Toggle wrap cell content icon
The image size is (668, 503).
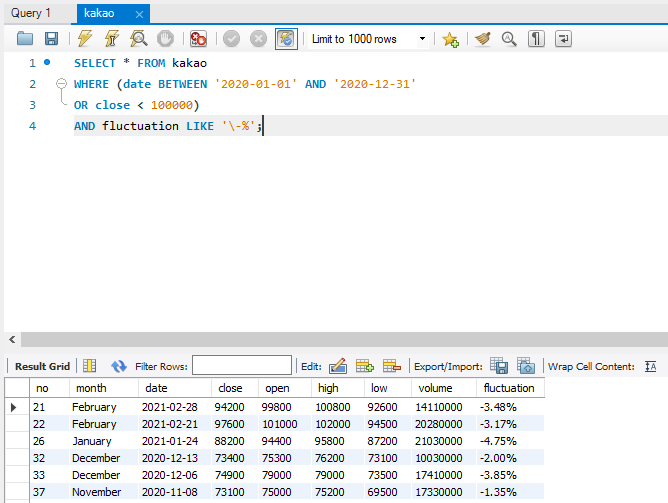(x=651, y=366)
